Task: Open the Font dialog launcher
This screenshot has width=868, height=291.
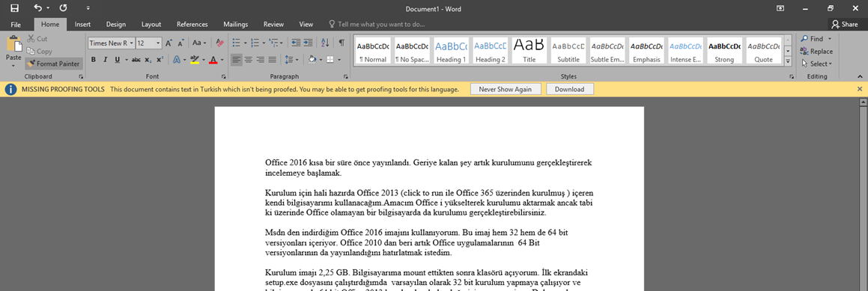Action: pyautogui.click(x=224, y=76)
